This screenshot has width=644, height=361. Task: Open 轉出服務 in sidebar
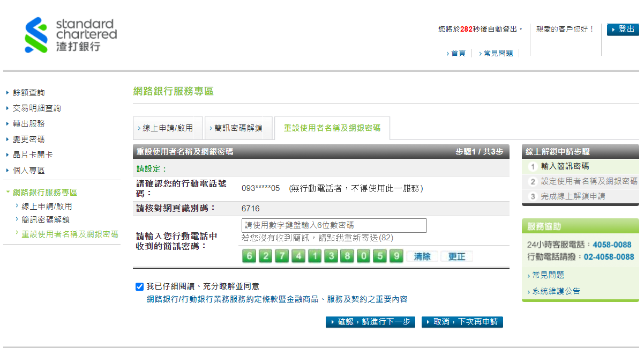pyautogui.click(x=29, y=124)
